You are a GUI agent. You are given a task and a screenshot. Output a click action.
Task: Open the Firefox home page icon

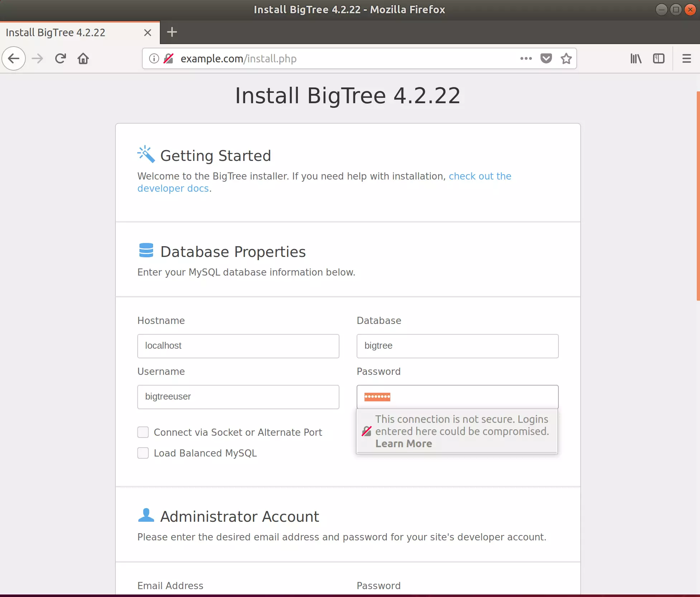83,58
